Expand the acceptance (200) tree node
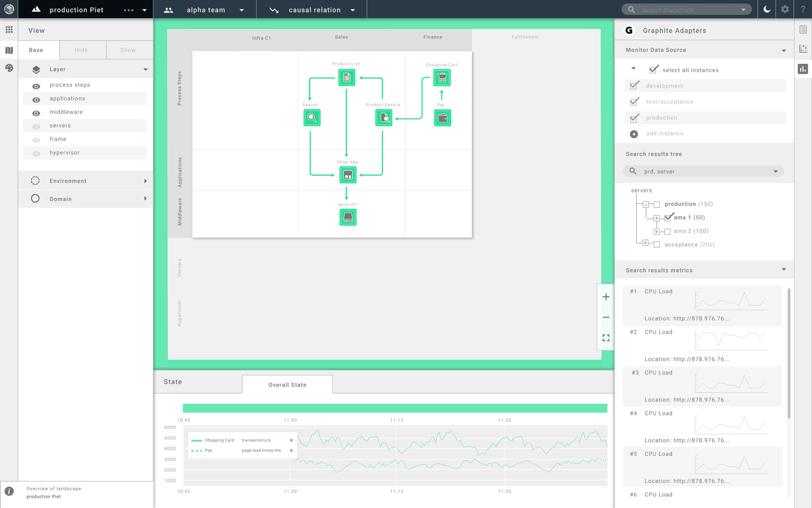Screen dimensions: 812x508 pos(646,243)
